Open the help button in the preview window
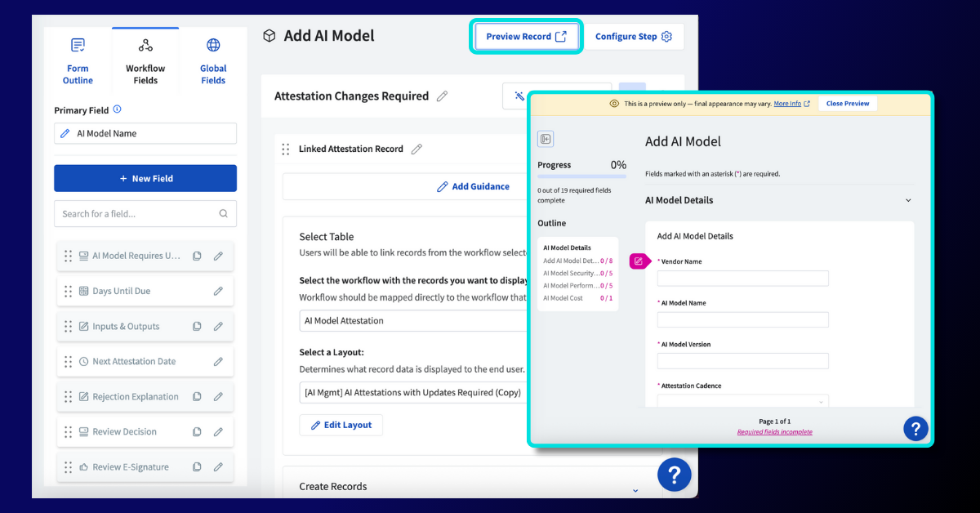 [x=915, y=428]
